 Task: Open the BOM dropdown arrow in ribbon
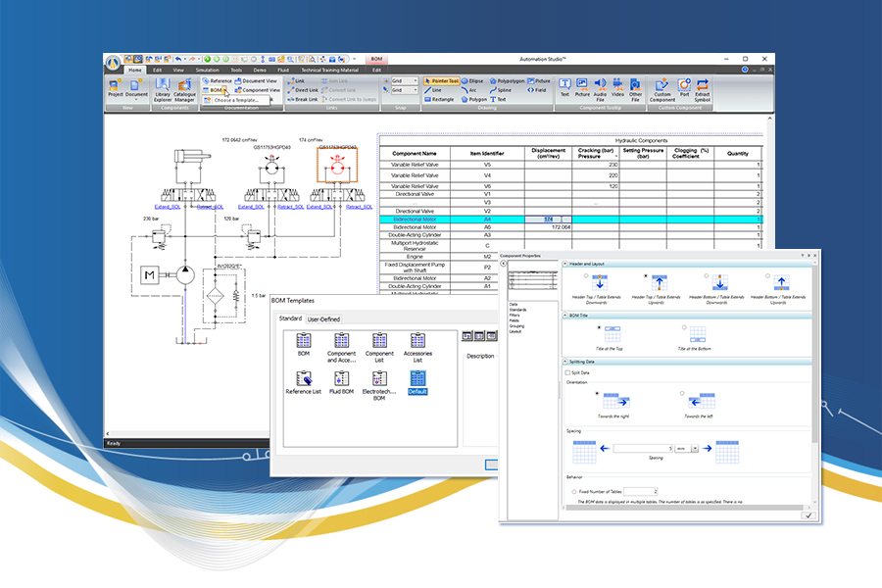click(223, 90)
